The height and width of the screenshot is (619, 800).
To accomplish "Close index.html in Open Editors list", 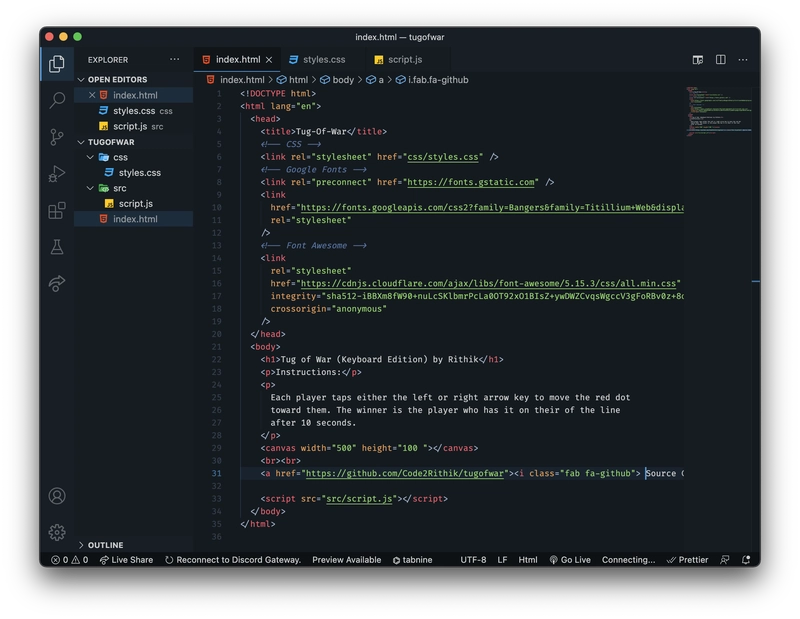I will click(x=92, y=95).
